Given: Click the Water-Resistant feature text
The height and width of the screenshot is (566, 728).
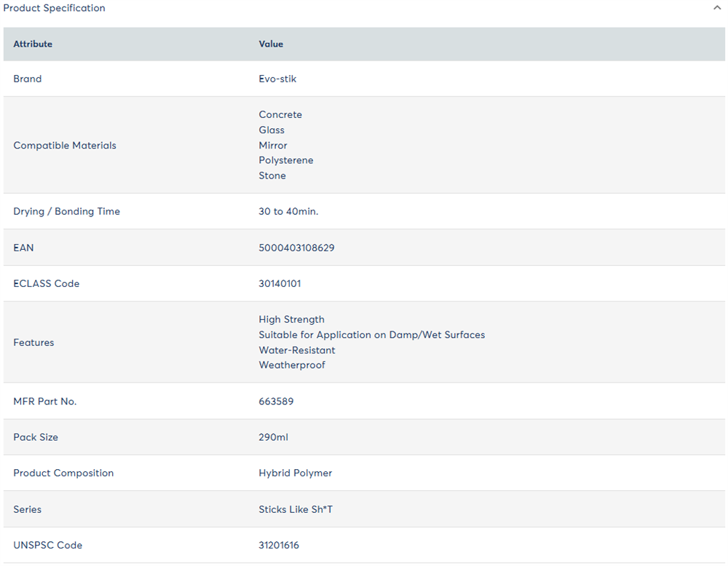Looking at the screenshot, I should [297, 350].
